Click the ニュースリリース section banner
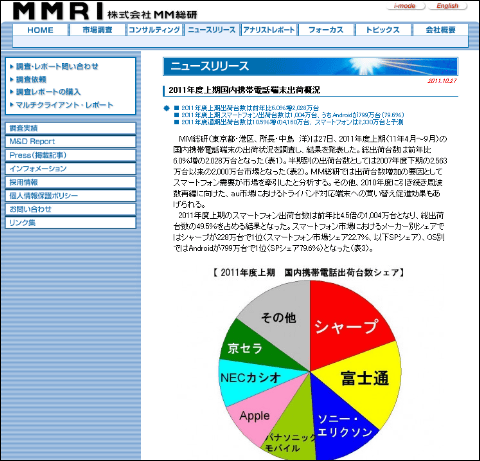The height and width of the screenshot is (461, 480). [x=310, y=66]
